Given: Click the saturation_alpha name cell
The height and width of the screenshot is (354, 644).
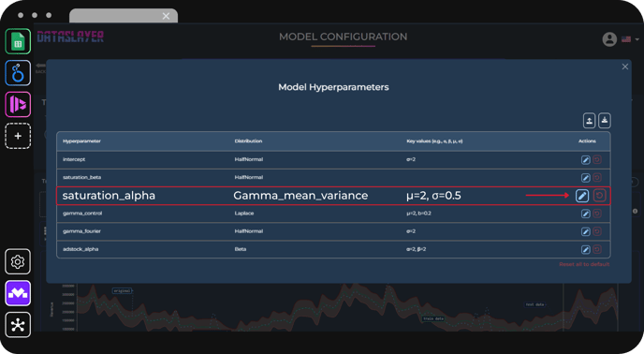Looking at the screenshot, I should 109,196.
